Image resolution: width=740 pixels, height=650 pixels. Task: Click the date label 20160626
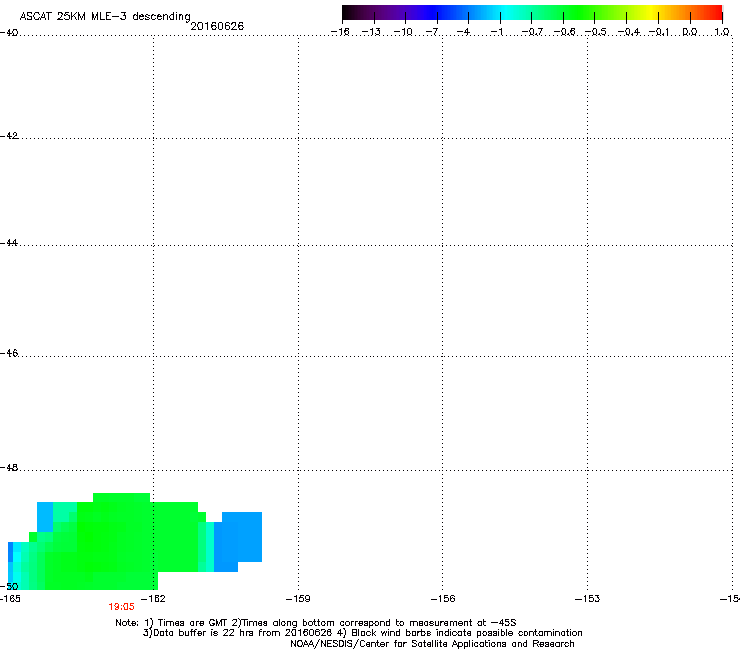217,26
